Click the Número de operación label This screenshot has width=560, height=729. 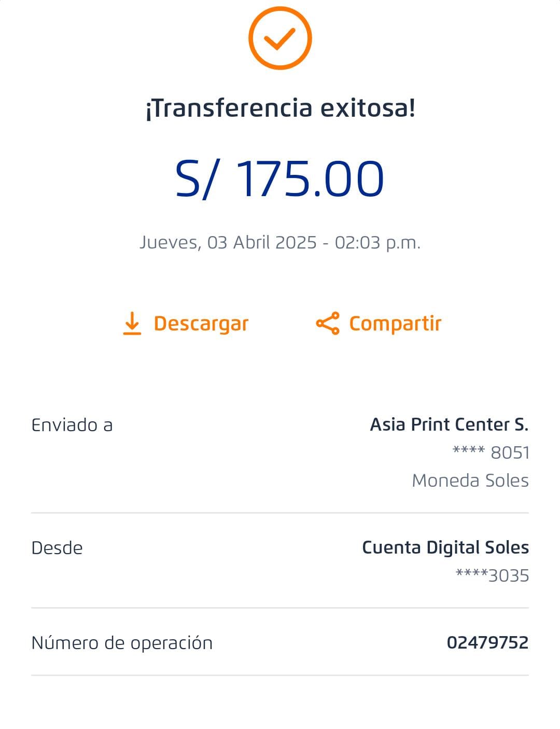[122, 643]
